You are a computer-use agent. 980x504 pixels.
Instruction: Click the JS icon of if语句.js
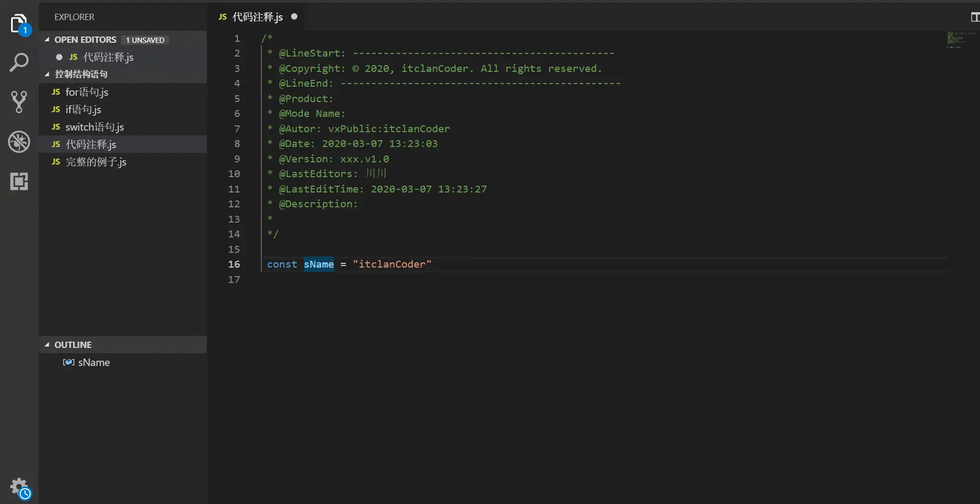tap(56, 109)
